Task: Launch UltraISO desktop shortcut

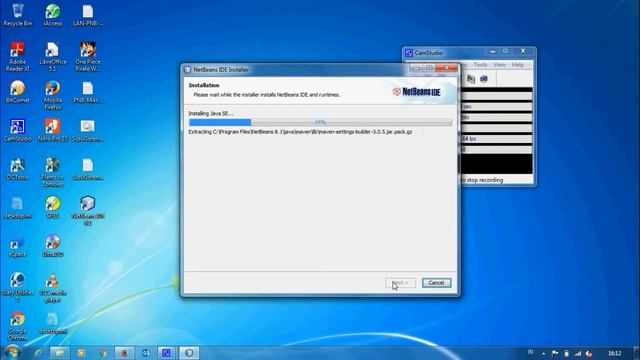Action: (53, 246)
